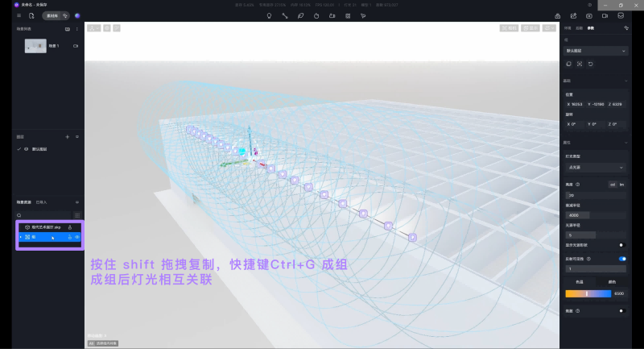Toggle visibility eye of 默认图层 layer

click(x=26, y=149)
